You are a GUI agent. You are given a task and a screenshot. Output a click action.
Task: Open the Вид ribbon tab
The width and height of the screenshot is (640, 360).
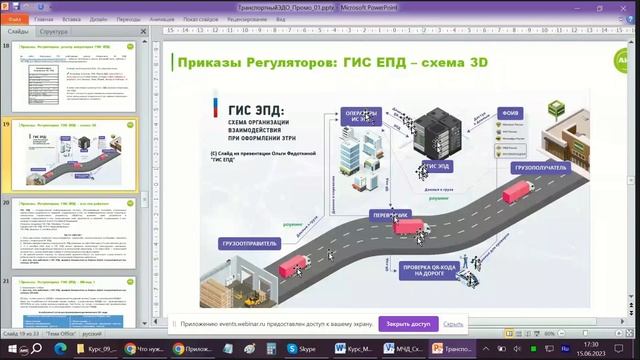280,19
